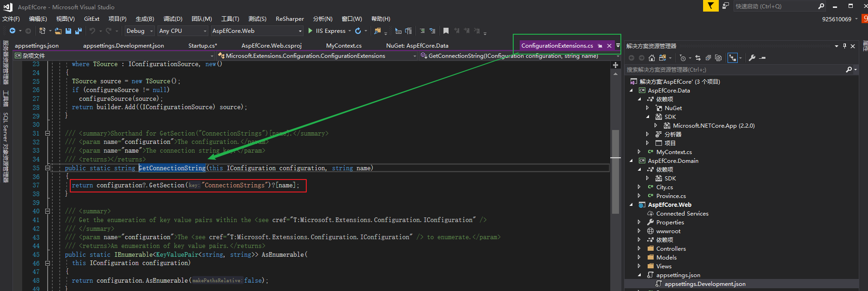Open the ReSharper menu
The image size is (868, 291).
(290, 19)
